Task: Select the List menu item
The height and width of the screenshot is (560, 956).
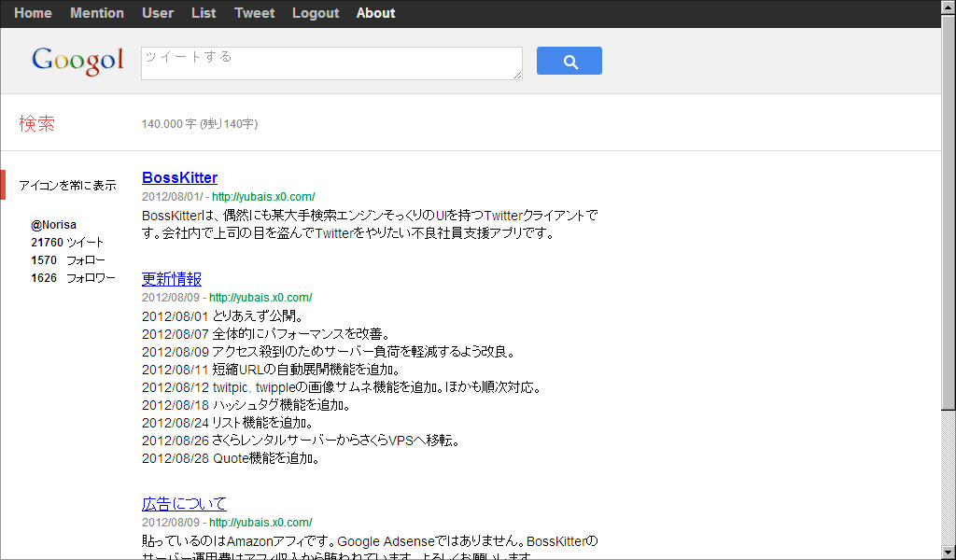Action: [204, 13]
